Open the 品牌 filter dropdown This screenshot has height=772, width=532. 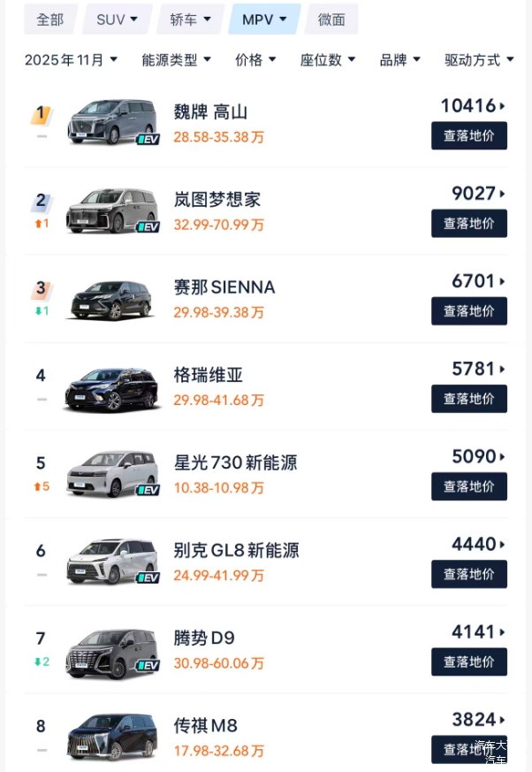(400, 60)
